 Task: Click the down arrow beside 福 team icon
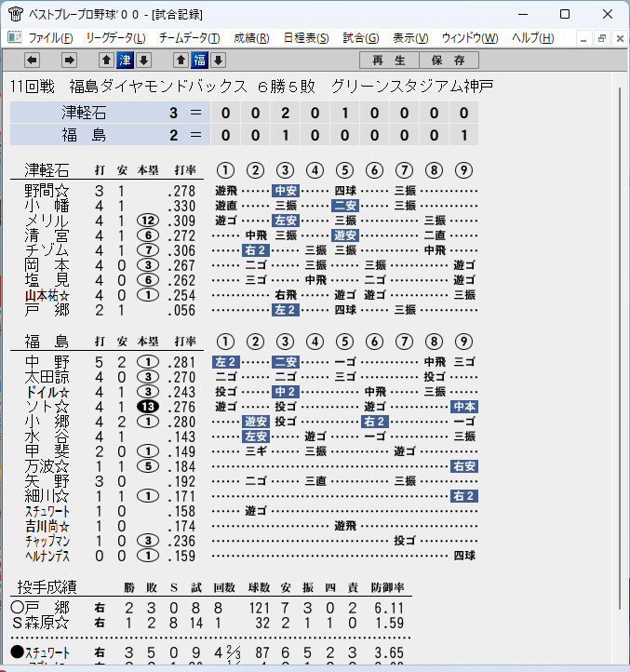coord(218,60)
